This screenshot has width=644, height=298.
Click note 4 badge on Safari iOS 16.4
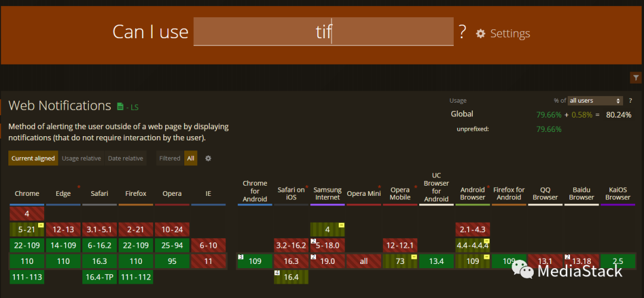point(277,273)
